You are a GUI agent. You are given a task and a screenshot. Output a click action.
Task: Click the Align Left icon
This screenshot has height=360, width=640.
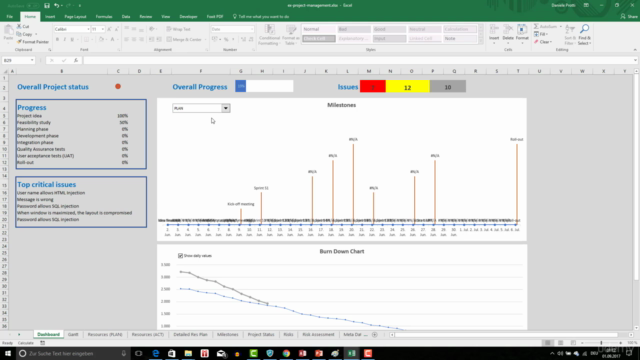tap(127, 40)
